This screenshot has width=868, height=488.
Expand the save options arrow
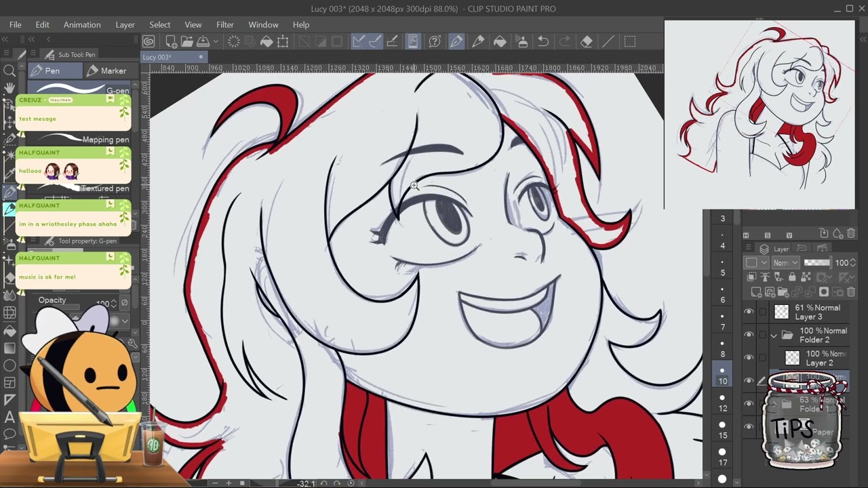[x=216, y=41]
